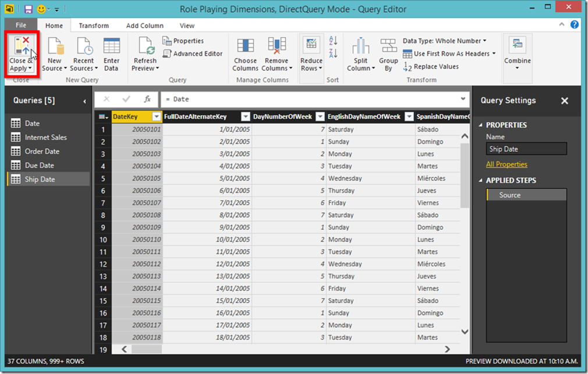Viewport: 588px width, 374px height.
Task: Open the Quick Access Toolbar customize dropdown
Action: point(56,9)
